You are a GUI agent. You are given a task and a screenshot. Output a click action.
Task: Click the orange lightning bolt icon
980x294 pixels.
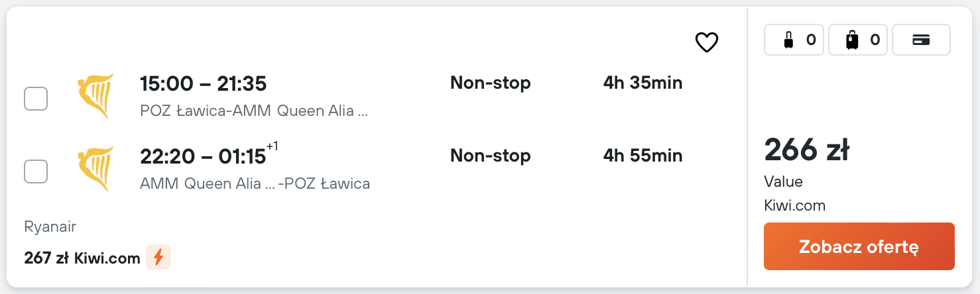(x=158, y=257)
